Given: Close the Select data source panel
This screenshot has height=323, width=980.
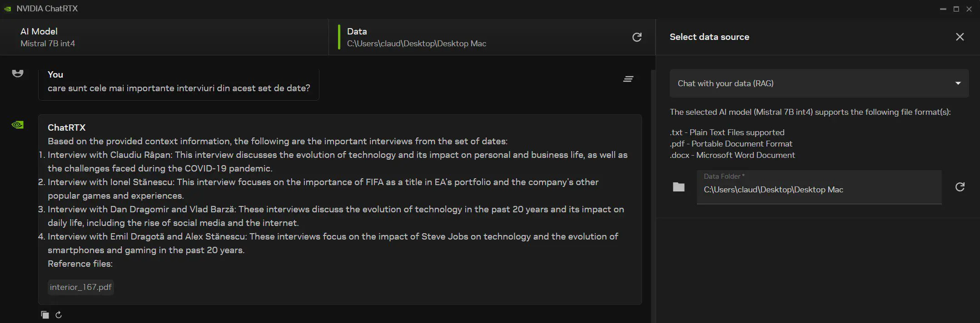Looking at the screenshot, I should [x=960, y=37].
